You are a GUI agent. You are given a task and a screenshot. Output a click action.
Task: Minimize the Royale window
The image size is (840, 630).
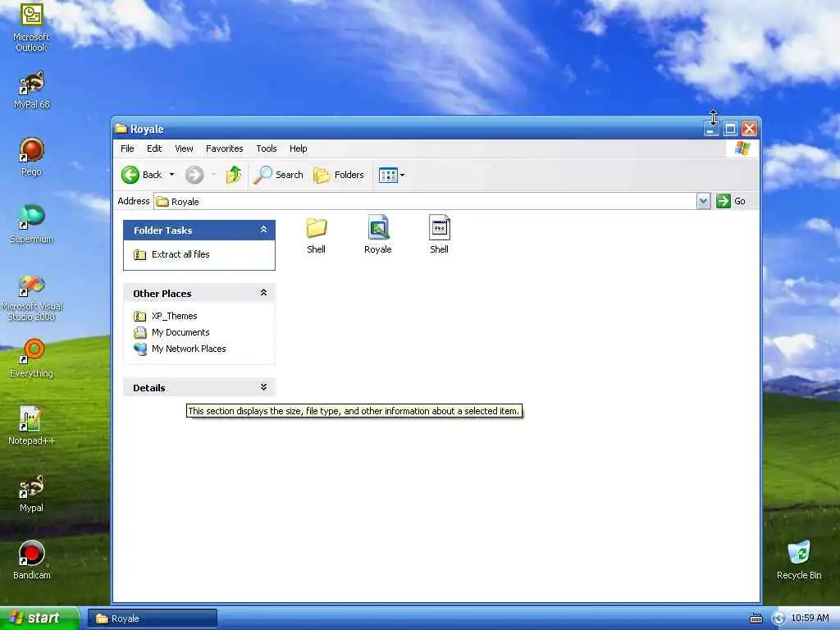click(x=711, y=129)
